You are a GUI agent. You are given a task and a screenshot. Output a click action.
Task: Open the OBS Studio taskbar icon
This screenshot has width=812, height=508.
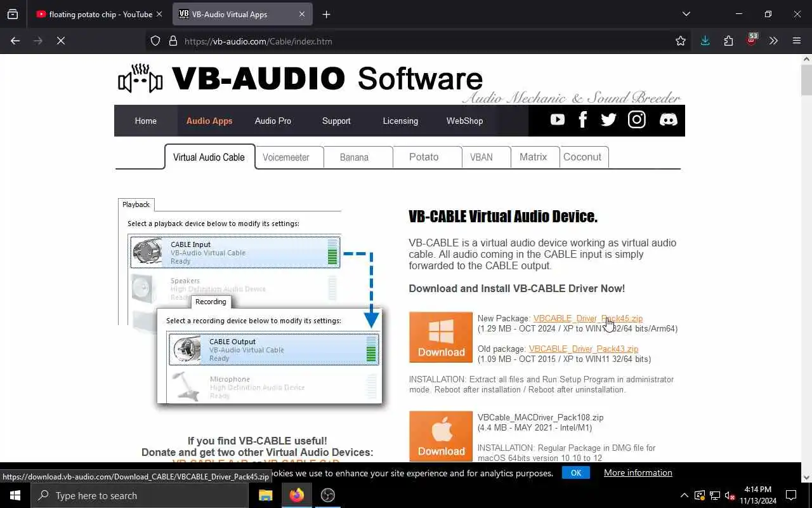(328, 495)
